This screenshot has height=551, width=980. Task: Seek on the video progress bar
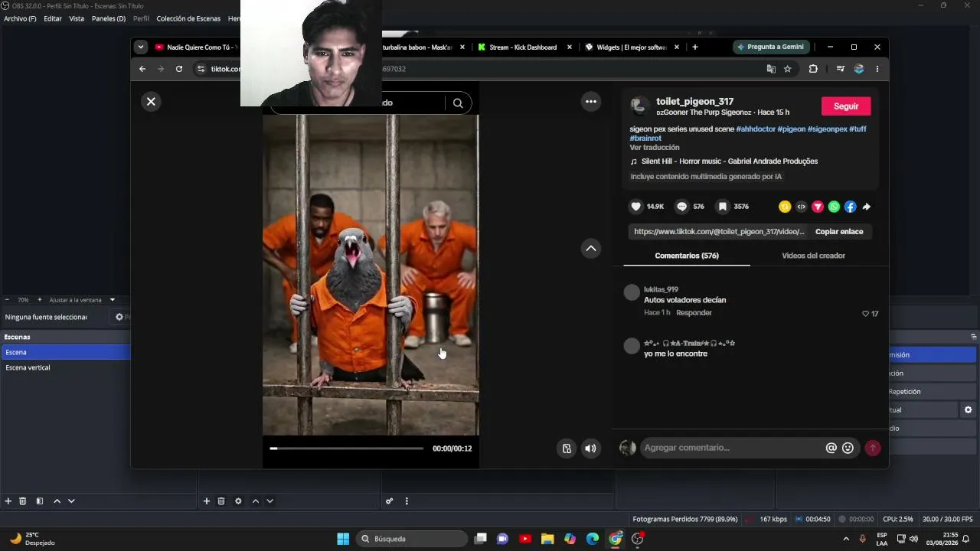[x=347, y=448]
